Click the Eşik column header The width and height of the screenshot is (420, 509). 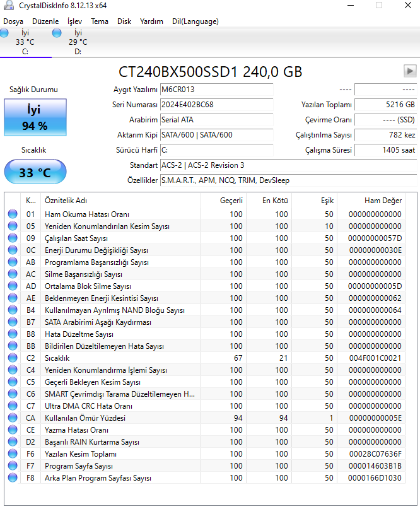point(315,201)
